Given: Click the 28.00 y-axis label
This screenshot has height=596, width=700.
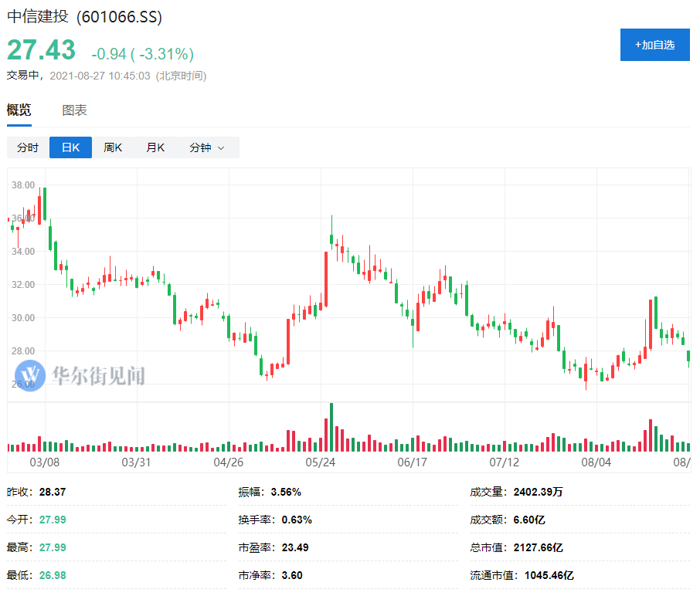Looking at the screenshot, I should tap(23, 350).
